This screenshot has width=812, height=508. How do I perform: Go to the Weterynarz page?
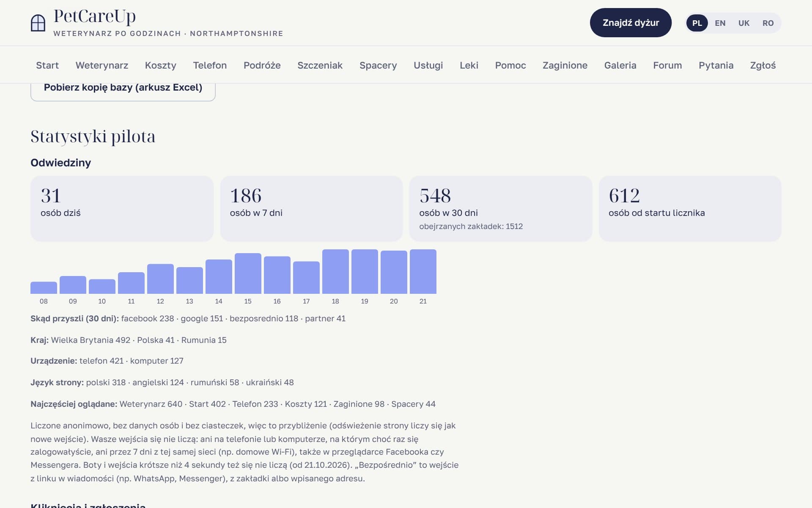(102, 65)
